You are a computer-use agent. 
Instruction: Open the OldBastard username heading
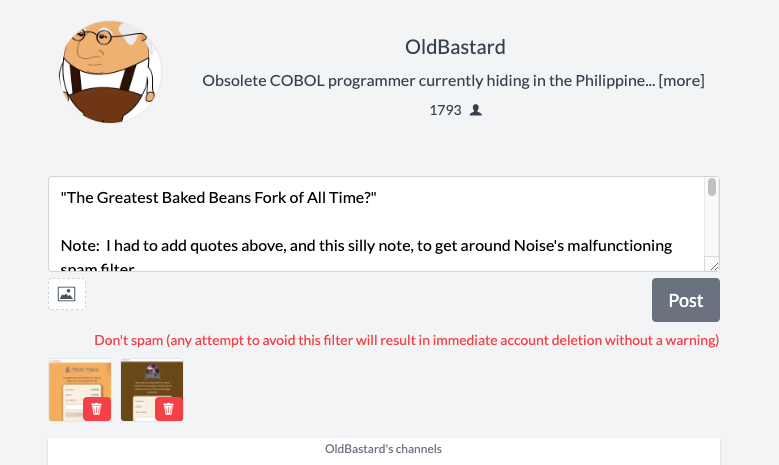tap(455, 47)
